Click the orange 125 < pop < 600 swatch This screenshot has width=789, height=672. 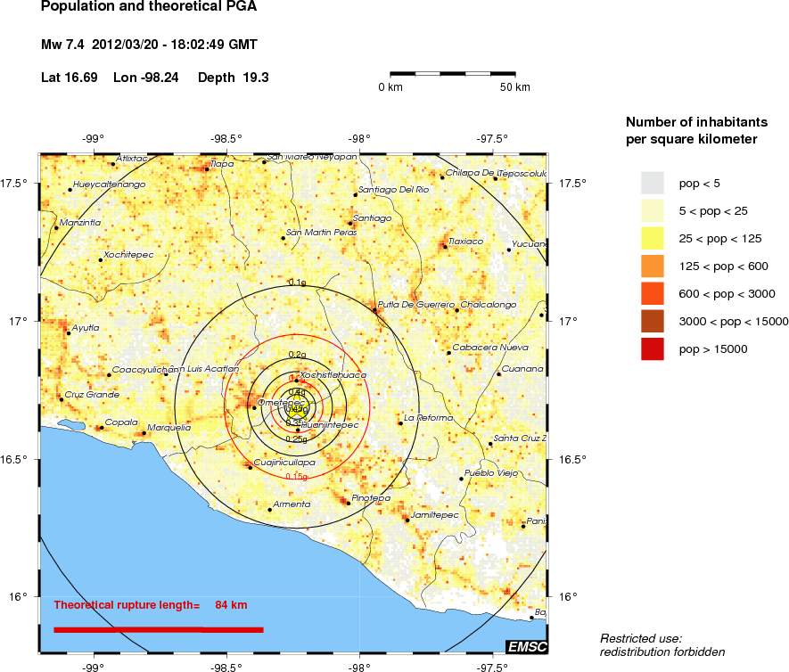[x=652, y=266]
